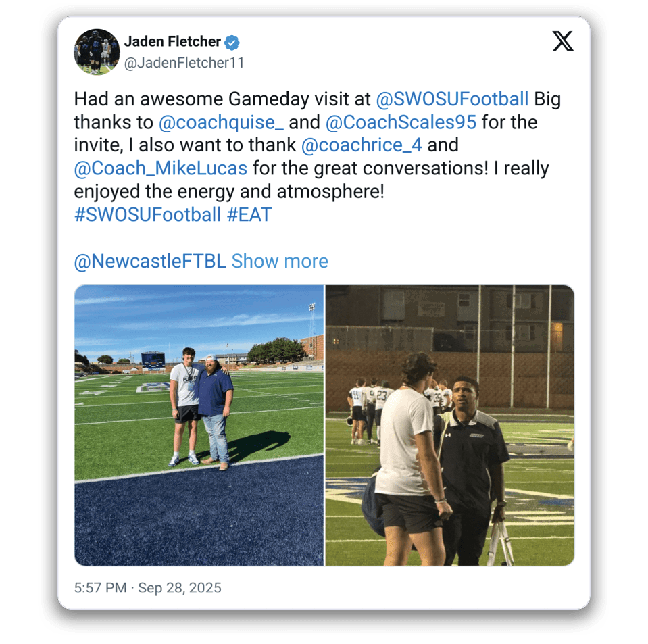Open Jaden Fletcher's profile avatar
Screen dimensions: 648x644
coord(97,51)
